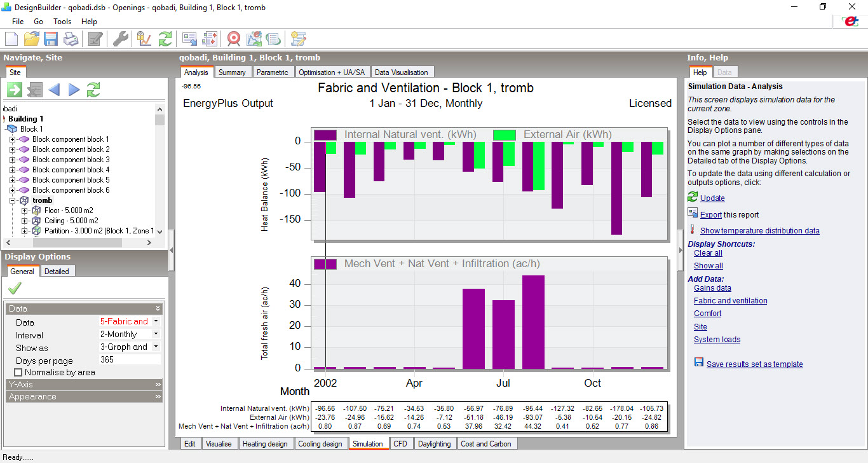The height and width of the screenshot is (463, 868).
Task: Expand the Appearance section
Action: pos(85,397)
